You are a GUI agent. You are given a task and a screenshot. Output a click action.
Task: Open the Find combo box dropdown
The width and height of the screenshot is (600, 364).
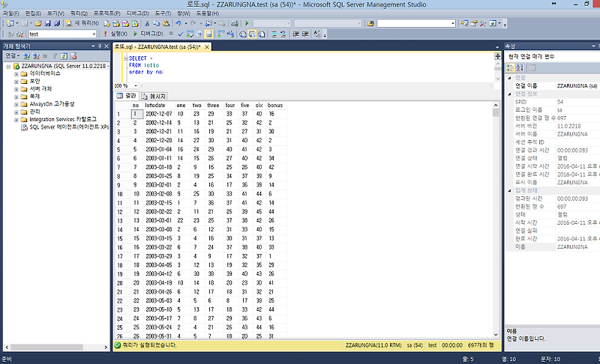(453, 23)
